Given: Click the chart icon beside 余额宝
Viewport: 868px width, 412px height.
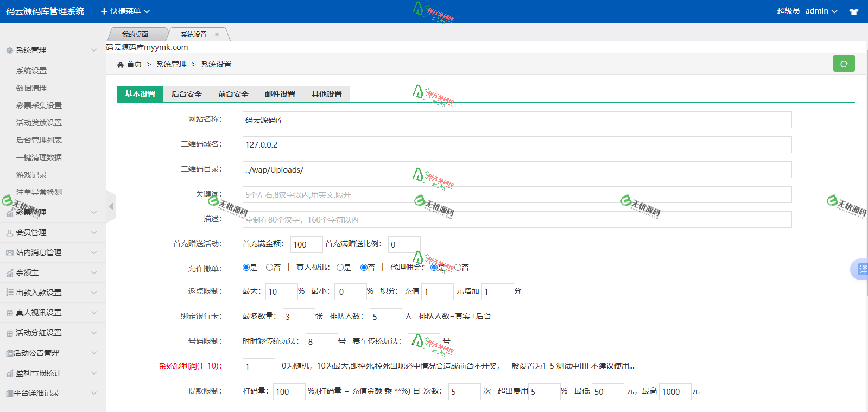Looking at the screenshot, I should 9,272.
